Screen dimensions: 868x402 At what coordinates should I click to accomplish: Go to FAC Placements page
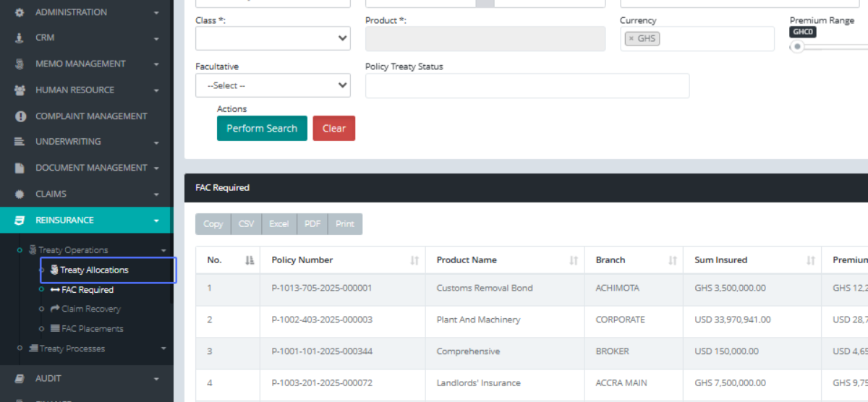pos(92,328)
